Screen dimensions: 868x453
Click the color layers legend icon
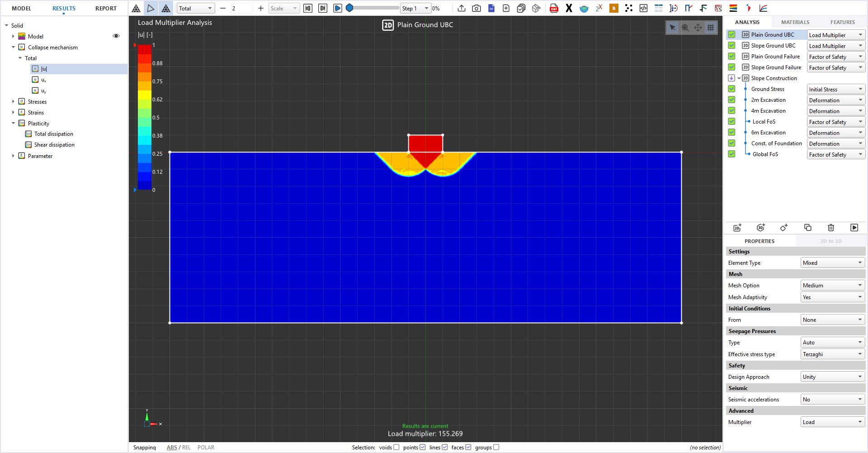pos(733,8)
